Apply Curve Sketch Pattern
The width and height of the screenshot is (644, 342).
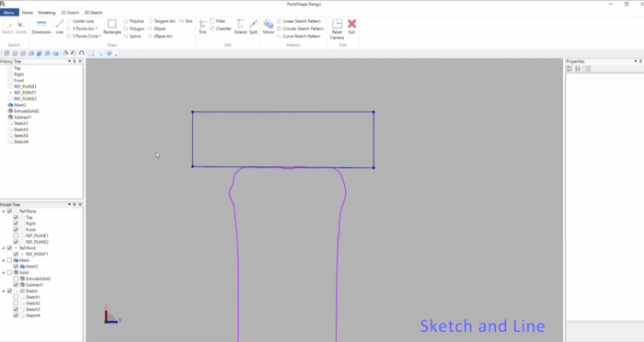click(x=299, y=36)
